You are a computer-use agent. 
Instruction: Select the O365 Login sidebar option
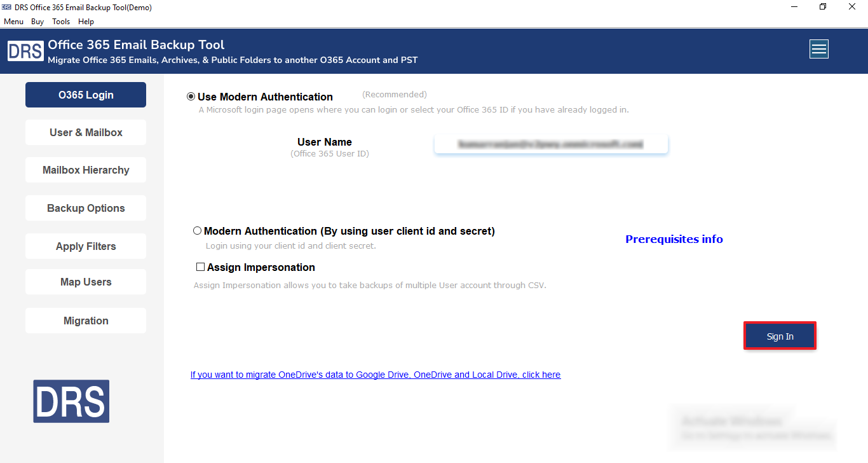click(85, 94)
